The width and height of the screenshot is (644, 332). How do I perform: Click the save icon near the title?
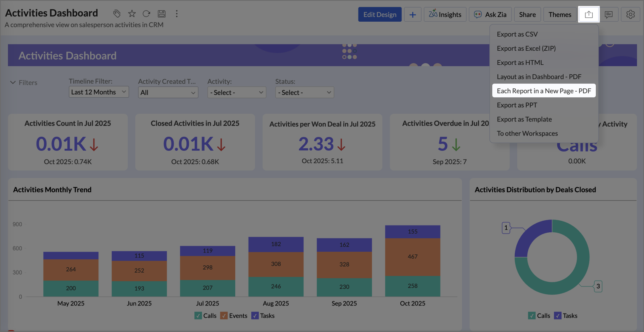[x=161, y=14]
